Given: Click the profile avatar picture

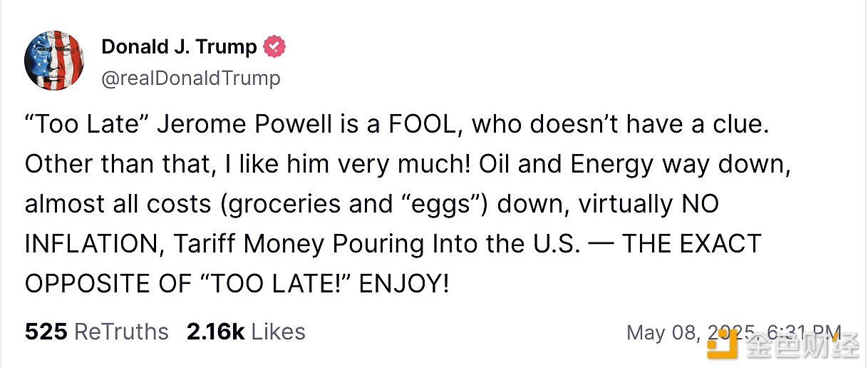Looking at the screenshot, I should (x=55, y=61).
